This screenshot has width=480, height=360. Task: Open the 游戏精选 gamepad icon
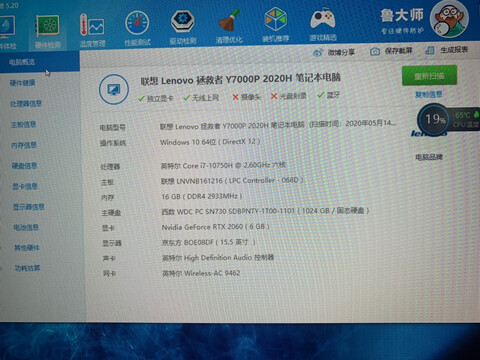click(322, 25)
